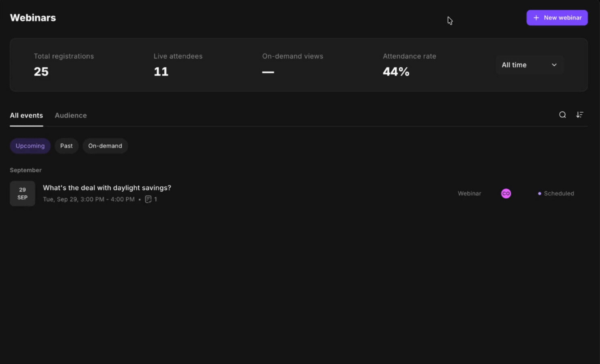Open "What's the deal with daylight savings?" event
Image resolution: width=600 pixels, height=364 pixels.
tap(107, 188)
